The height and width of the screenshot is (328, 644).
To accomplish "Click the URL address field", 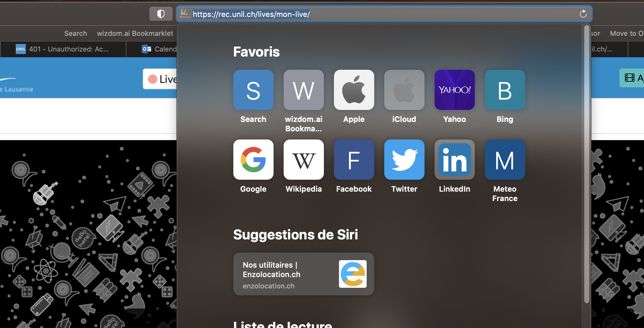I will [x=377, y=14].
